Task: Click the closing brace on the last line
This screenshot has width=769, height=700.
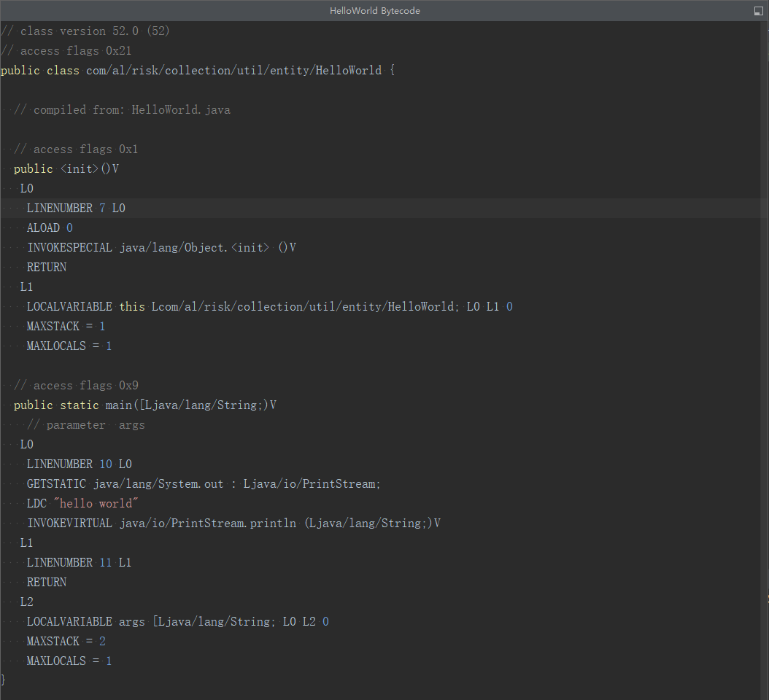Action: point(3,680)
